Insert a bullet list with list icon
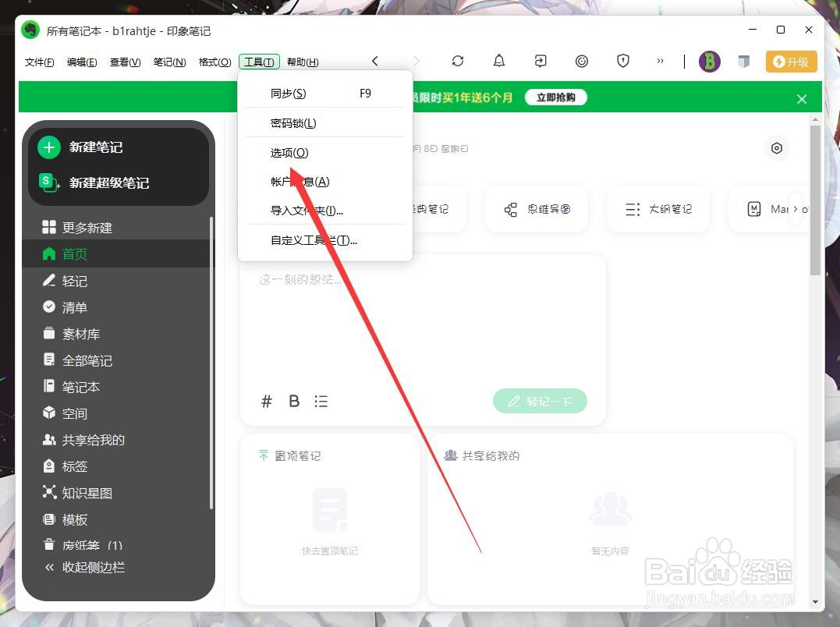The height and width of the screenshot is (627, 840). [321, 401]
